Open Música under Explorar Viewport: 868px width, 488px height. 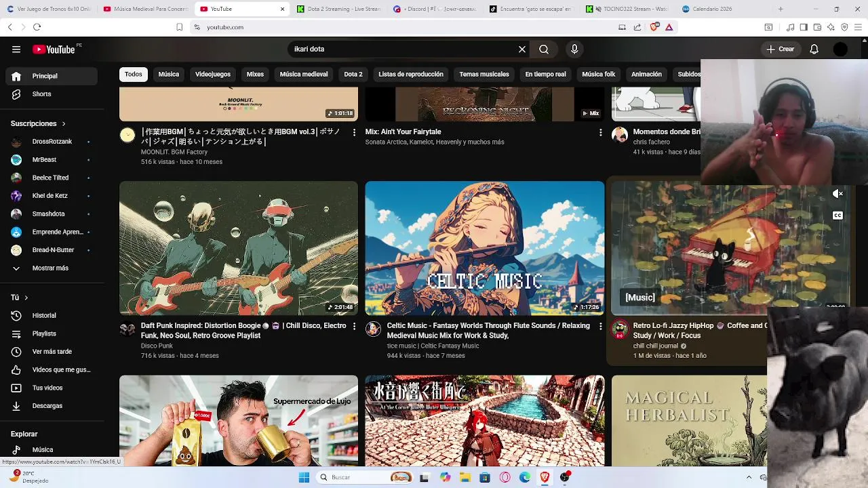coord(52,449)
